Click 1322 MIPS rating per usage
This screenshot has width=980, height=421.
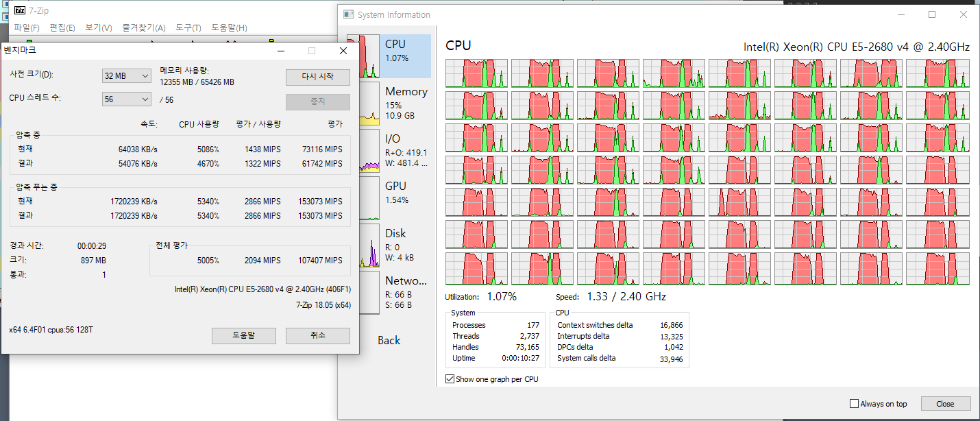click(262, 164)
